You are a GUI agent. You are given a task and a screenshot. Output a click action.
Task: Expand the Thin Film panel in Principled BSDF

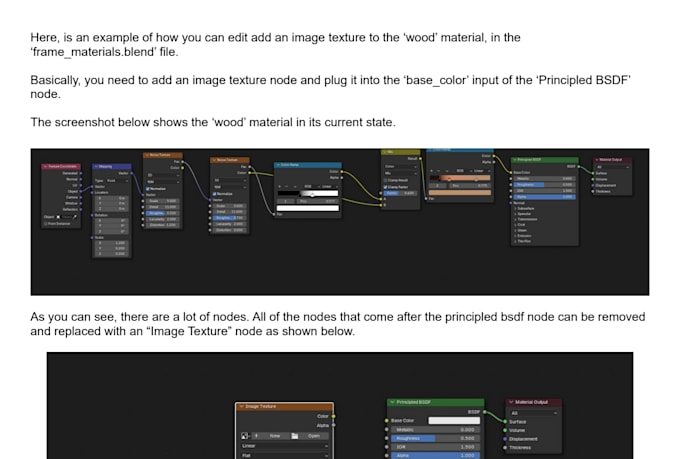[516, 241]
